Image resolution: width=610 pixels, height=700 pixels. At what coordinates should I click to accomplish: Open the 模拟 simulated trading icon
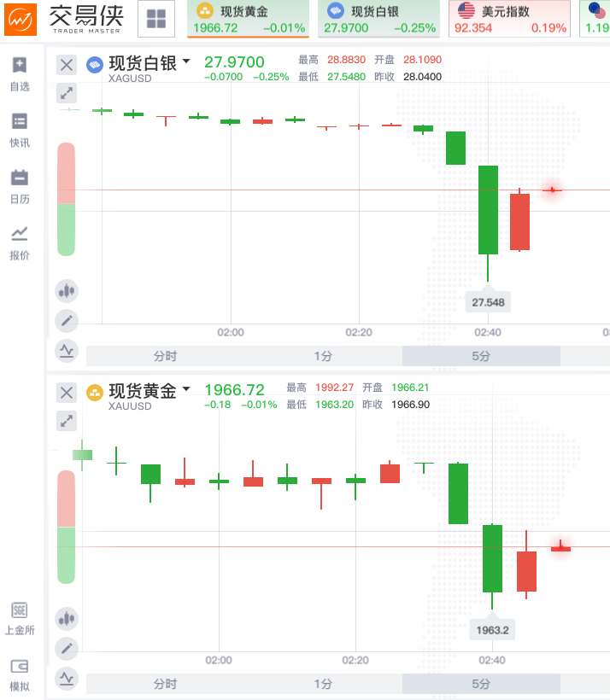20,674
